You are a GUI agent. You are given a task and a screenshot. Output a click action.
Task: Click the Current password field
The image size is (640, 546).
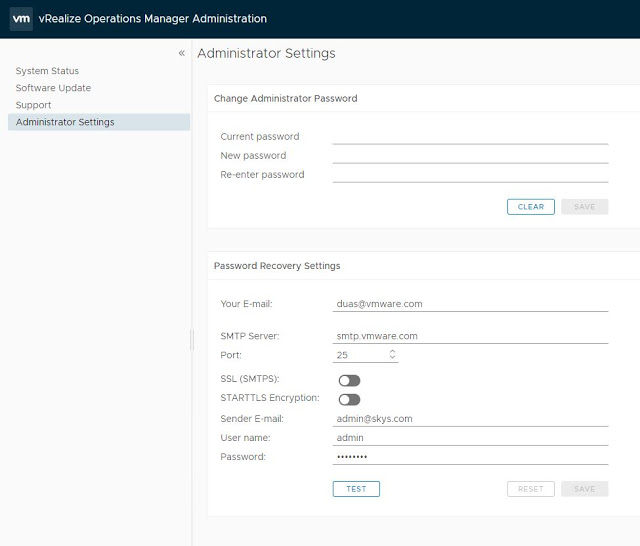[x=470, y=136]
